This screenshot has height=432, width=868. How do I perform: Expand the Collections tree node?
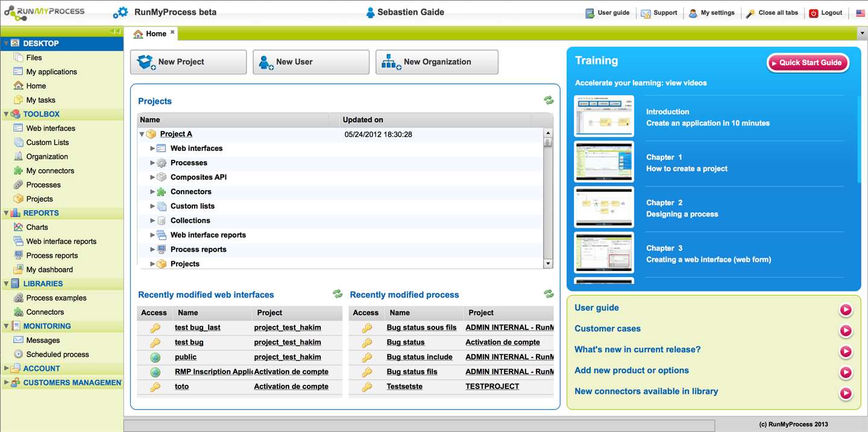click(x=153, y=220)
